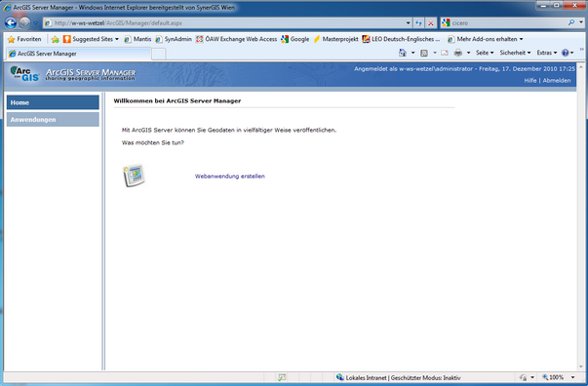This screenshot has width=588, height=386.
Task: Click the RSS feeds toolbar icon
Action: point(424,53)
